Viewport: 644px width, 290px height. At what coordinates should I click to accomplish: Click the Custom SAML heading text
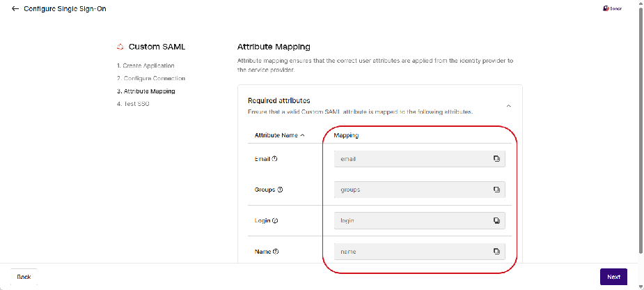click(x=157, y=47)
